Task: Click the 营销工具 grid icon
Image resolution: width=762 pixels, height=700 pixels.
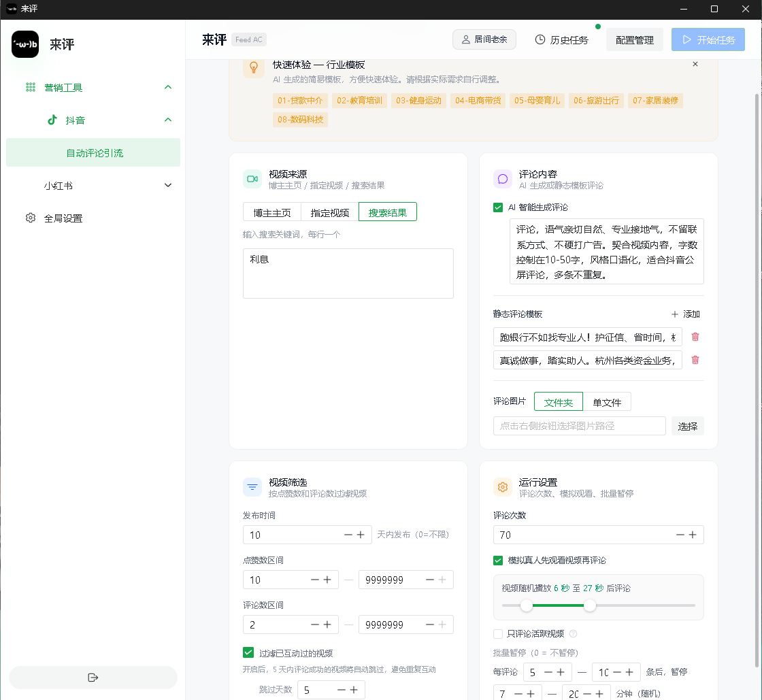Action: click(30, 87)
